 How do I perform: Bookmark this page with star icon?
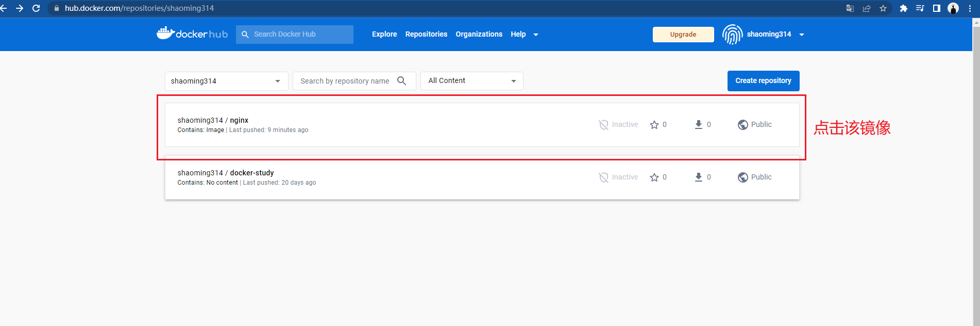[883, 8]
